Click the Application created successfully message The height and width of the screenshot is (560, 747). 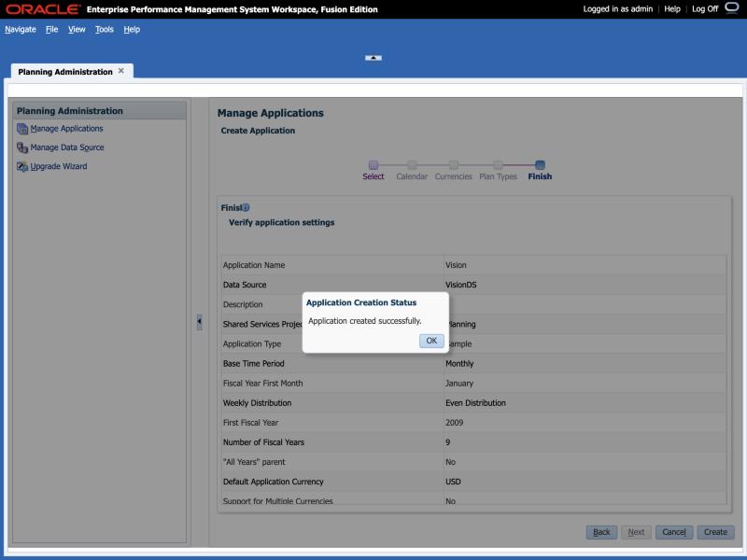[365, 321]
